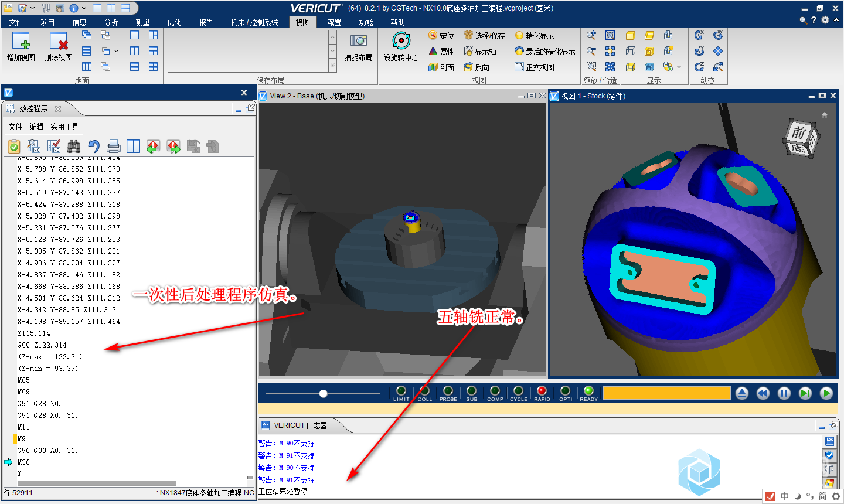Image resolution: width=844 pixels, height=504 pixels.
Task: Toggle the PROBE status light
Action: pos(448,393)
